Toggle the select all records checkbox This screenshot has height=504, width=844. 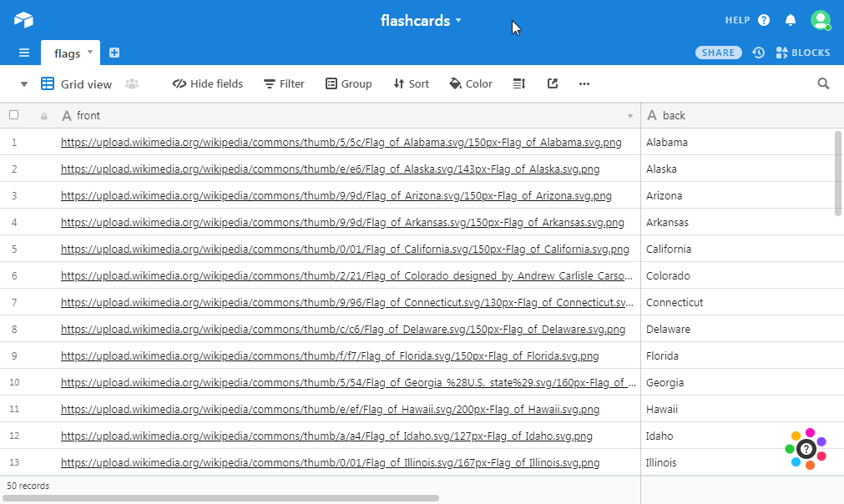(14, 115)
